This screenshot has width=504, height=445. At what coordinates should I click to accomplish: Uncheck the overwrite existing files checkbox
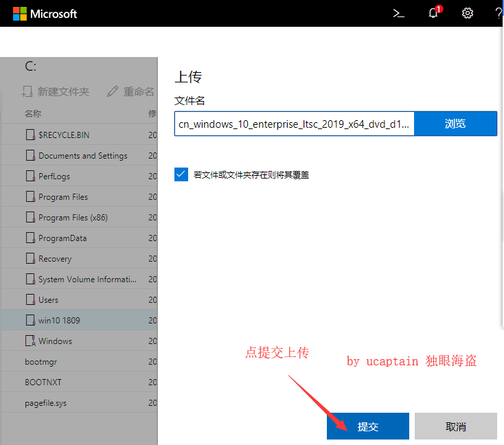click(181, 174)
